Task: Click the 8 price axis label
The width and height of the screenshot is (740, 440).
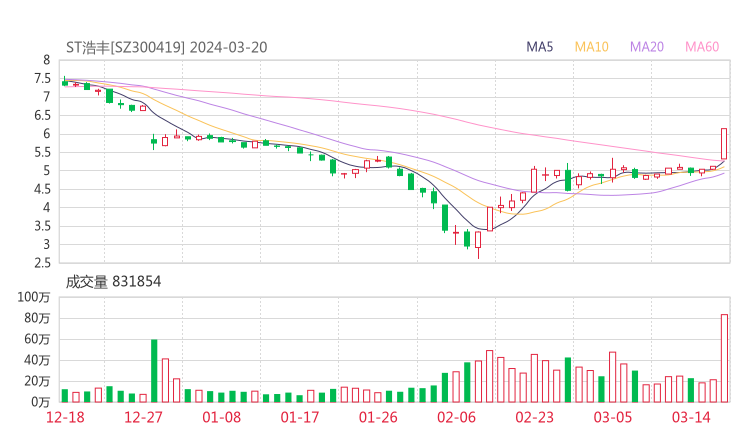Action: point(46,60)
